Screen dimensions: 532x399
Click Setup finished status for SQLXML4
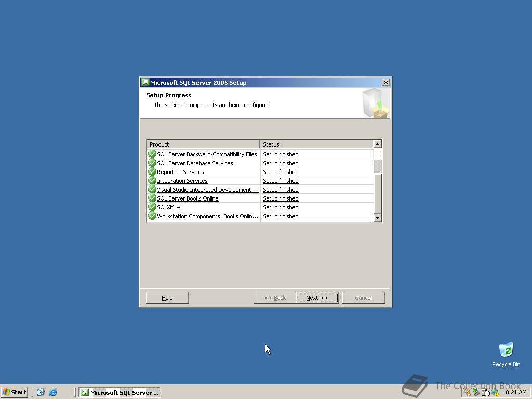(281, 207)
